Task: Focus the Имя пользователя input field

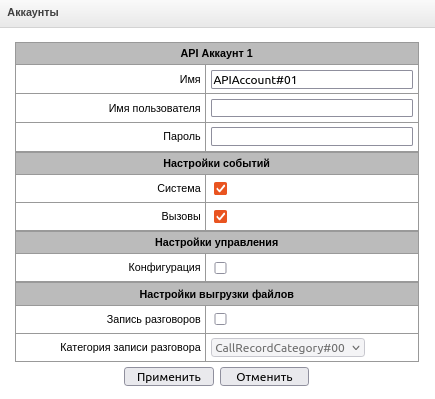Action: pyautogui.click(x=312, y=108)
